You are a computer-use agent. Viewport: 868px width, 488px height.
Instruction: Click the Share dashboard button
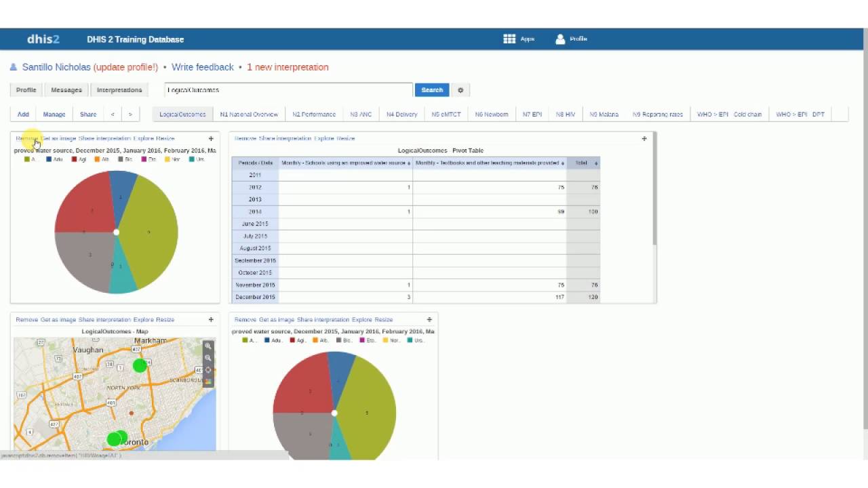pyautogui.click(x=88, y=114)
